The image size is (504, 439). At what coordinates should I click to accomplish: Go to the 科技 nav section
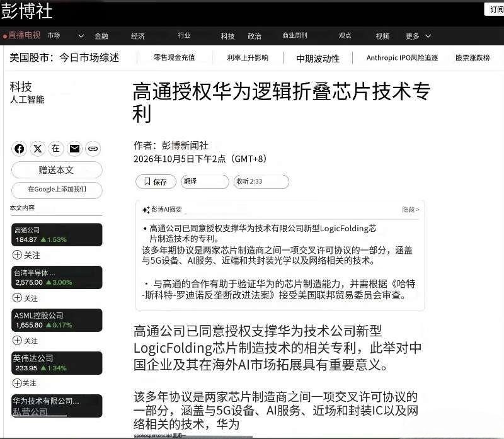pos(227,36)
